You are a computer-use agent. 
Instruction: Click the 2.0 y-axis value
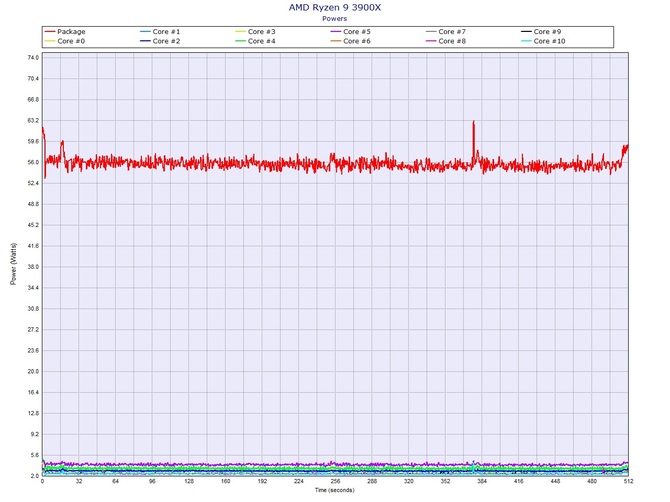pyautogui.click(x=35, y=476)
